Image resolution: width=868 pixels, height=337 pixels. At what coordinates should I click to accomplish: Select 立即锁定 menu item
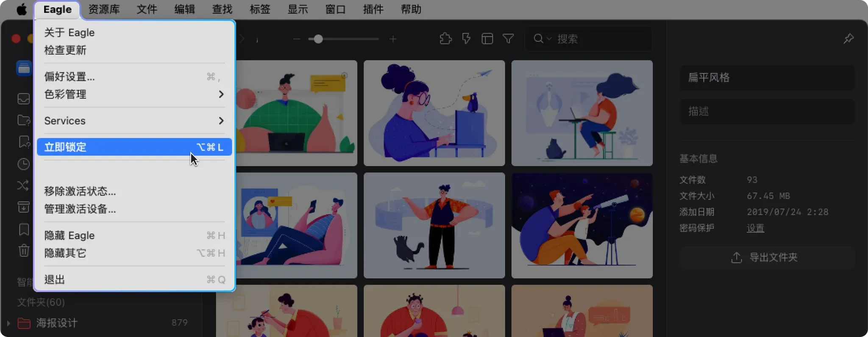pos(134,147)
